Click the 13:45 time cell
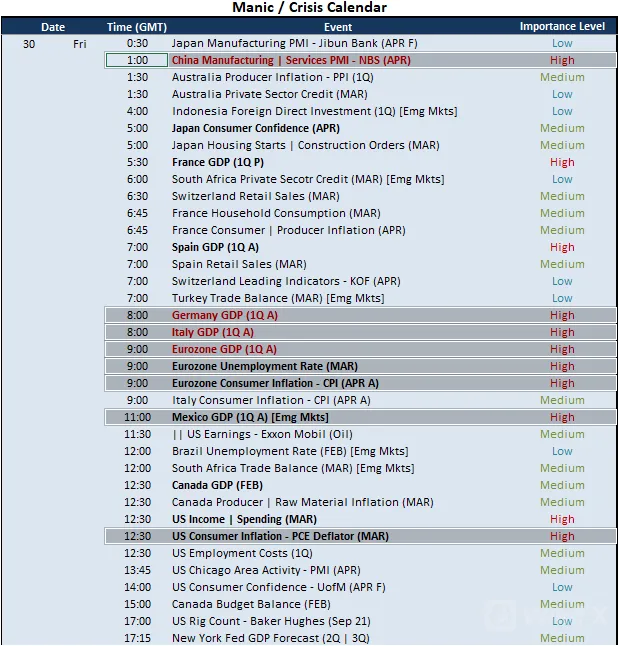Viewport: 619px width, 646px height. [x=137, y=570]
